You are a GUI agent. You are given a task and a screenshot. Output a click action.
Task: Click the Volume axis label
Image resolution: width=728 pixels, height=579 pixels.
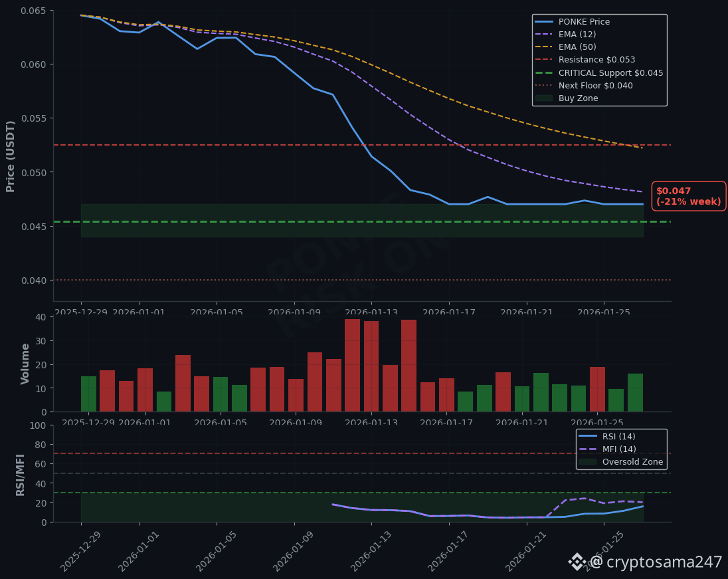25,364
